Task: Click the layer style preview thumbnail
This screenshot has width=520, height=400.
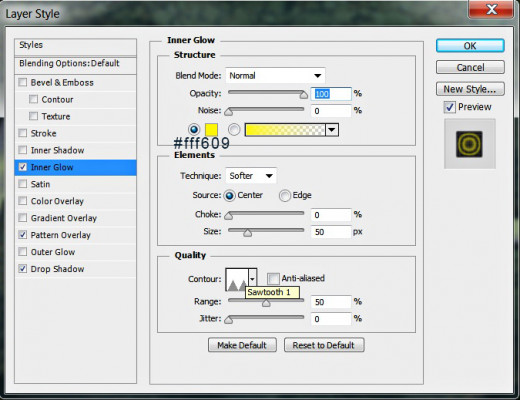Action: [x=469, y=144]
